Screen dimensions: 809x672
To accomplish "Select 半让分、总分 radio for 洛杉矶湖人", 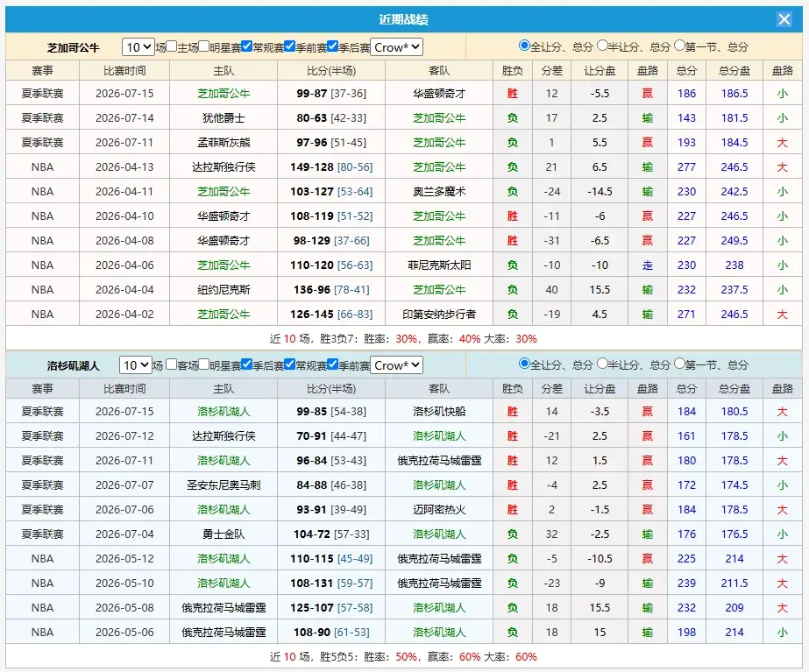I will coord(602,364).
